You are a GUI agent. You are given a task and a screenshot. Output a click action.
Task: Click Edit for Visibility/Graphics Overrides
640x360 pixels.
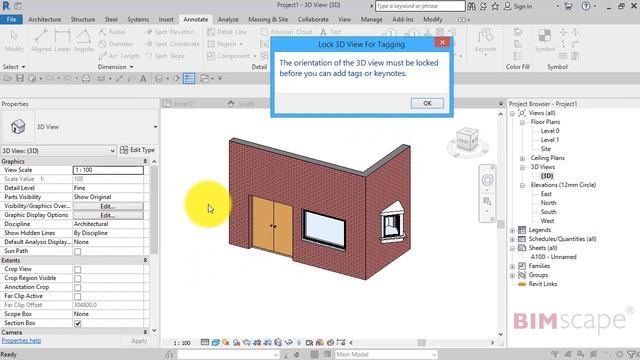click(108, 206)
